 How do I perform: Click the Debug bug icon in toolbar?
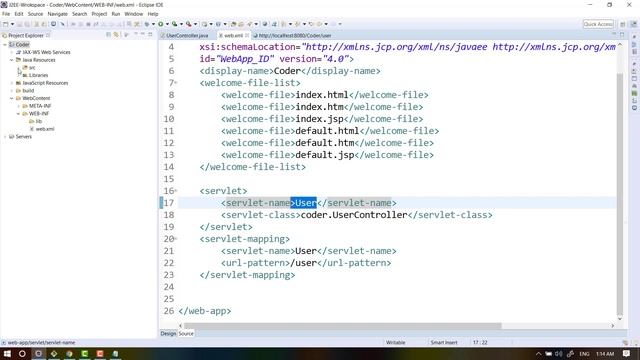[x=147, y=24]
